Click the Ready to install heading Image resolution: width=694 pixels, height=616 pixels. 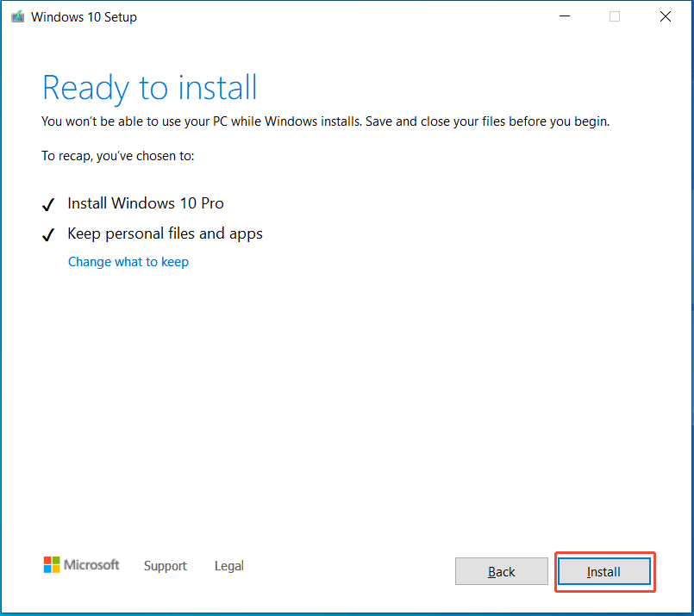coord(149,87)
